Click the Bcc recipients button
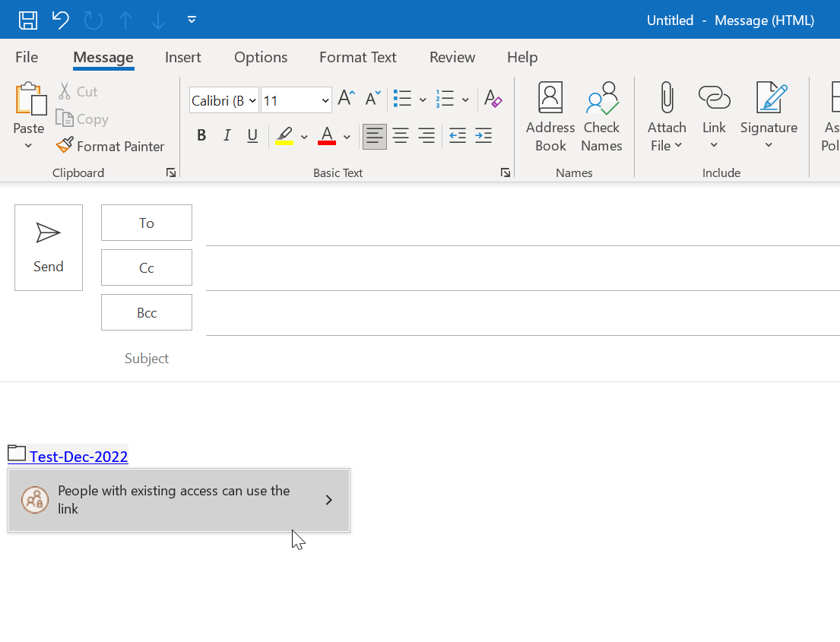 tap(147, 313)
